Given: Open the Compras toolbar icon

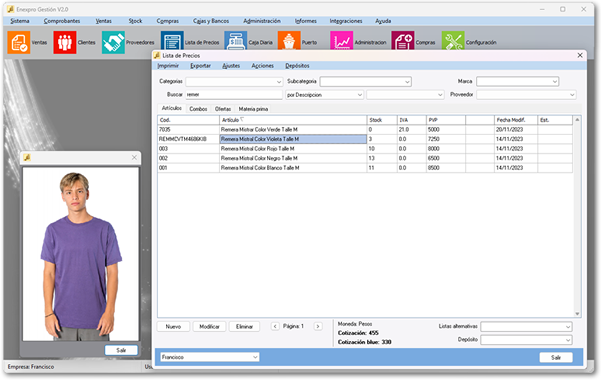Looking at the screenshot, I should tap(402, 41).
